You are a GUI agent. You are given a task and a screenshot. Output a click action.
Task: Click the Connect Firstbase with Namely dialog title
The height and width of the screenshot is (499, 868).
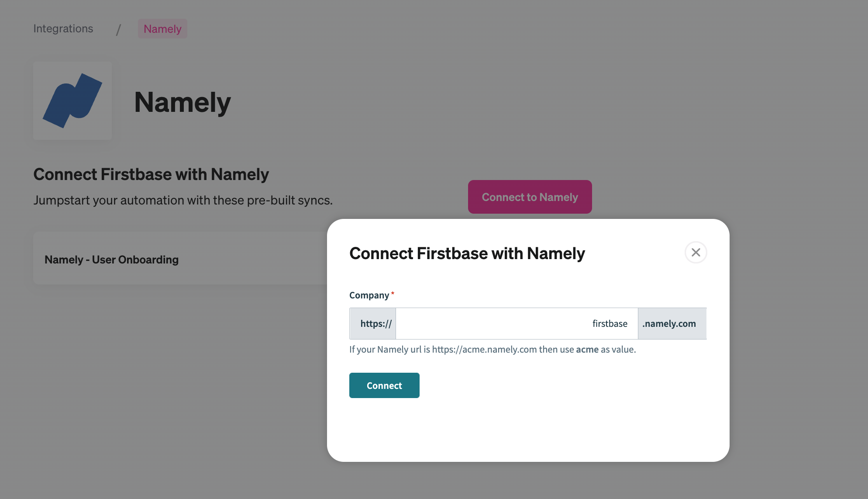click(467, 253)
